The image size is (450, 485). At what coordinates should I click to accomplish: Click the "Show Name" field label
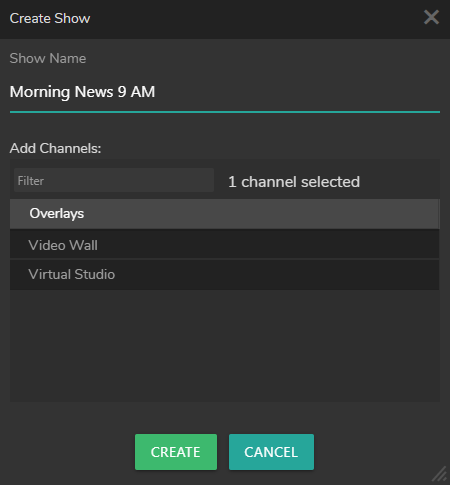click(48, 59)
